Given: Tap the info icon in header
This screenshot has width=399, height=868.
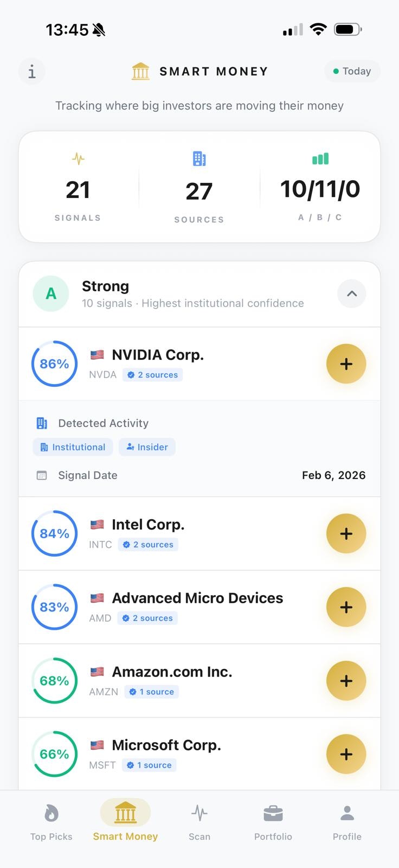Looking at the screenshot, I should (x=32, y=72).
